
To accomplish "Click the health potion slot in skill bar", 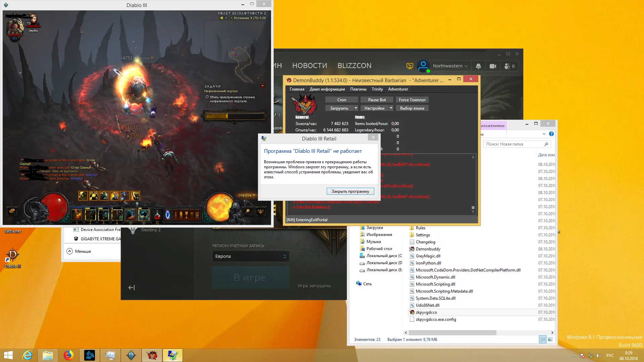I will click(157, 215).
